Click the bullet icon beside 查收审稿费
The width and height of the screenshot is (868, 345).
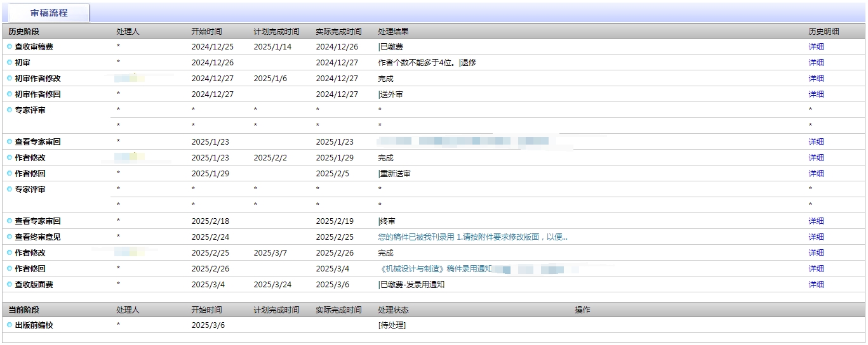point(10,47)
